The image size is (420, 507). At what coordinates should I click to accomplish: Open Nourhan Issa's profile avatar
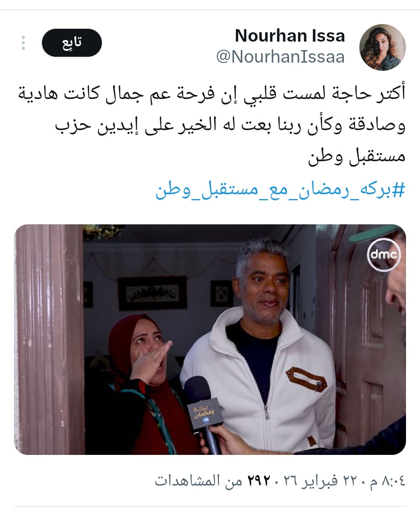pos(383,47)
